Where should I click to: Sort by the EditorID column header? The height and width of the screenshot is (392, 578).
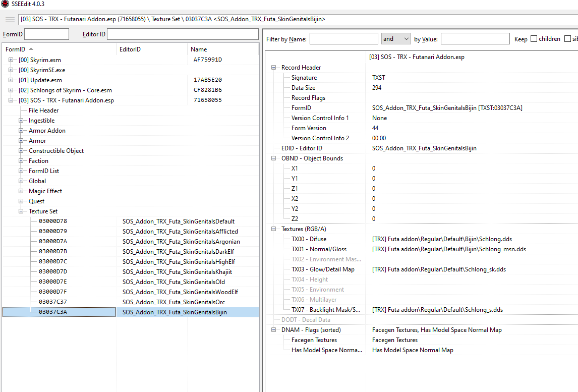pos(151,49)
